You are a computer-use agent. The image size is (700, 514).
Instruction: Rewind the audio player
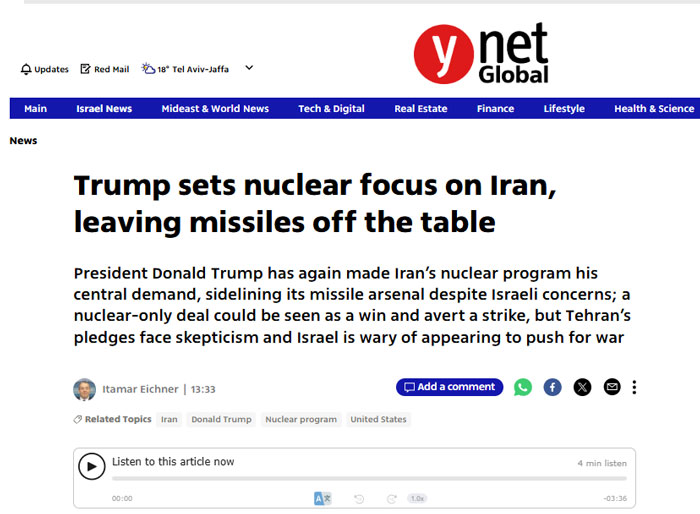pos(360,498)
